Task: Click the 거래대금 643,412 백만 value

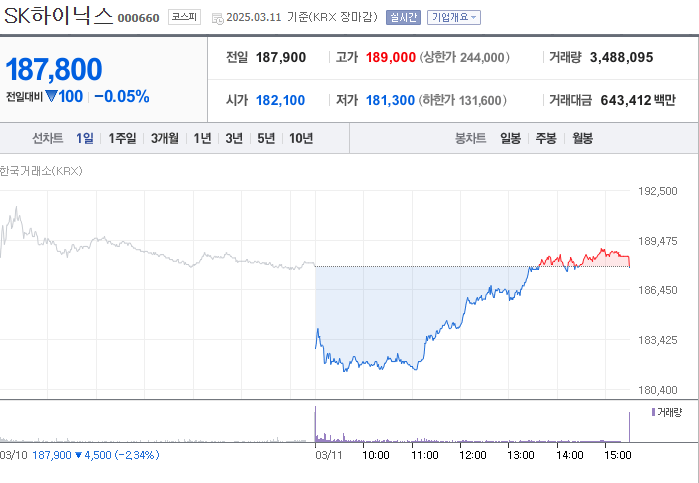Action: (x=638, y=100)
